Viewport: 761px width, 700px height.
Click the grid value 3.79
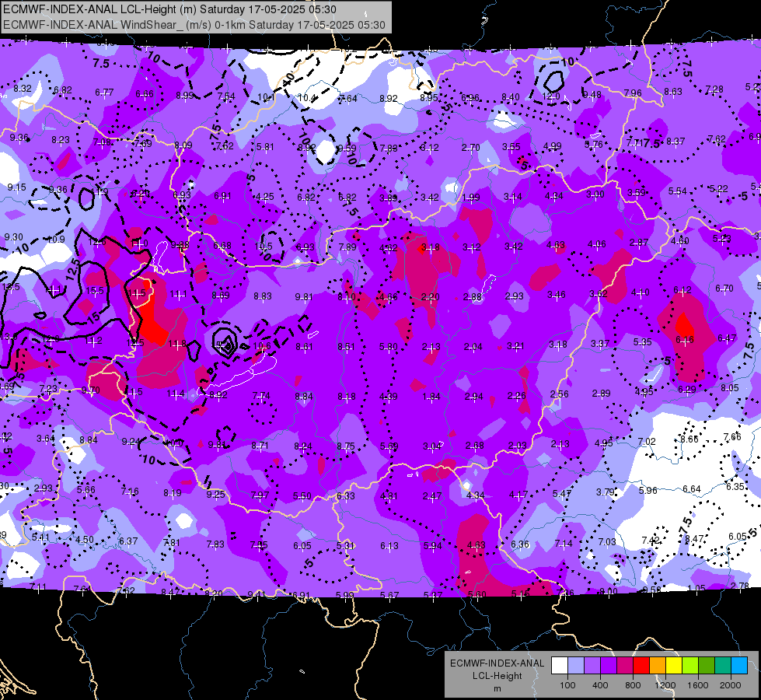[x=606, y=492]
